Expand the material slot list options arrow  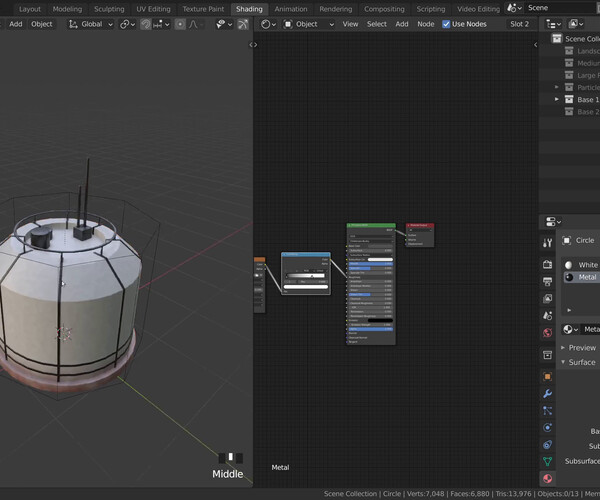click(569, 310)
